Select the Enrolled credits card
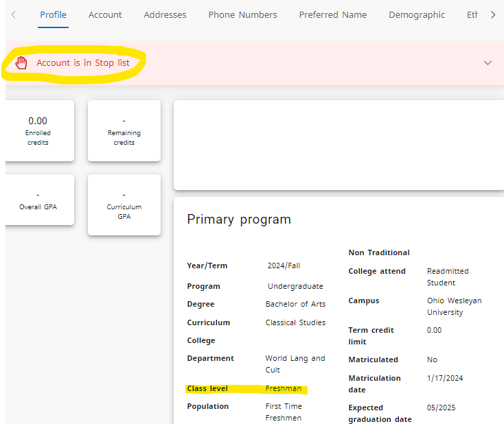The height and width of the screenshot is (424, 504). click(x=38, y=130)
